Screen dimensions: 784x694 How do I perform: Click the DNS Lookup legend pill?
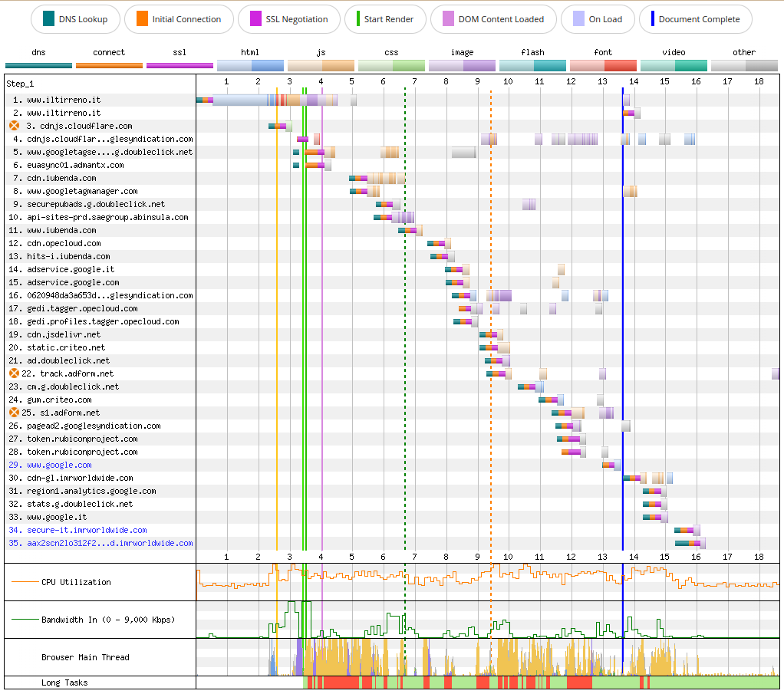pyautogui.click(x=75, y=19)
